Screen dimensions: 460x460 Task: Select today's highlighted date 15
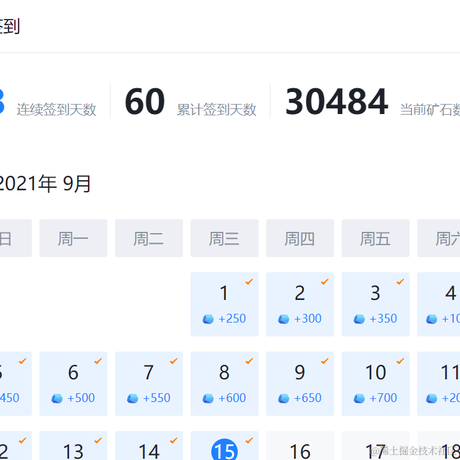pyautogui.click(x=224, y=450)
